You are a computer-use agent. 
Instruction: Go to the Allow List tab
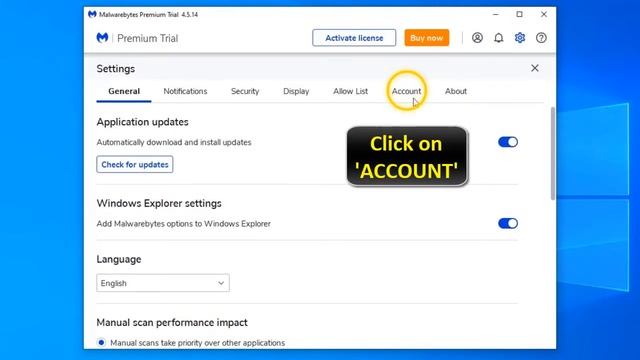[350, 91]
